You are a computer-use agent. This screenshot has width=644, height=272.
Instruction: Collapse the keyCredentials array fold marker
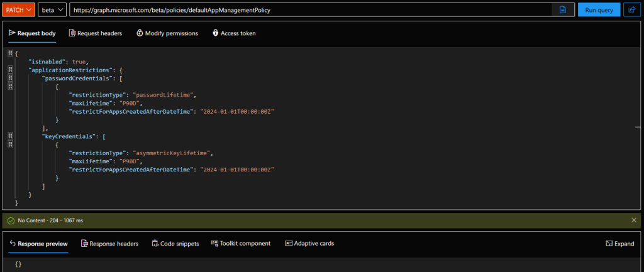(10, 136)
